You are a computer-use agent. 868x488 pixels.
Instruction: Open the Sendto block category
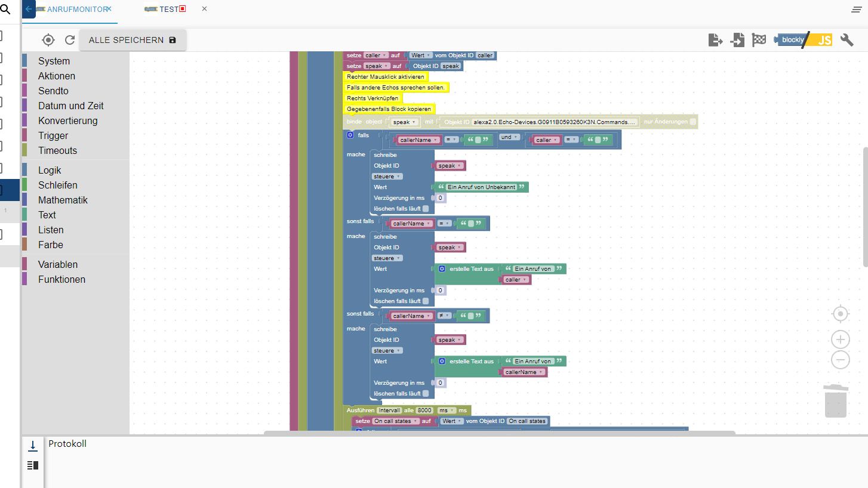(53, 91)
